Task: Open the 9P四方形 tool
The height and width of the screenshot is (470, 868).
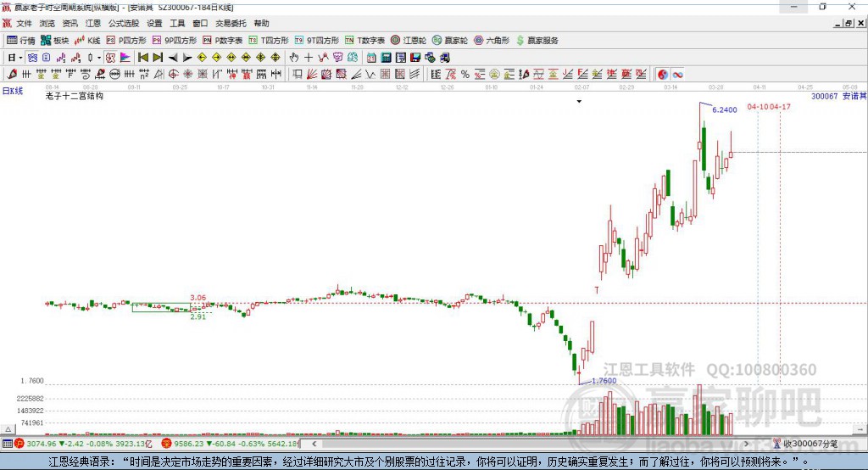Action: tap(175, 41)
